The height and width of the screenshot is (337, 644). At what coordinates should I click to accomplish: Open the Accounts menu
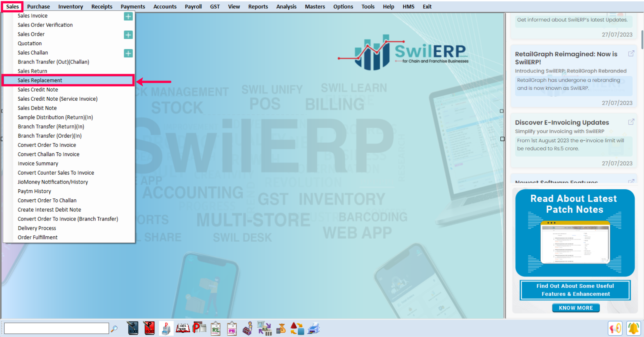165,6
